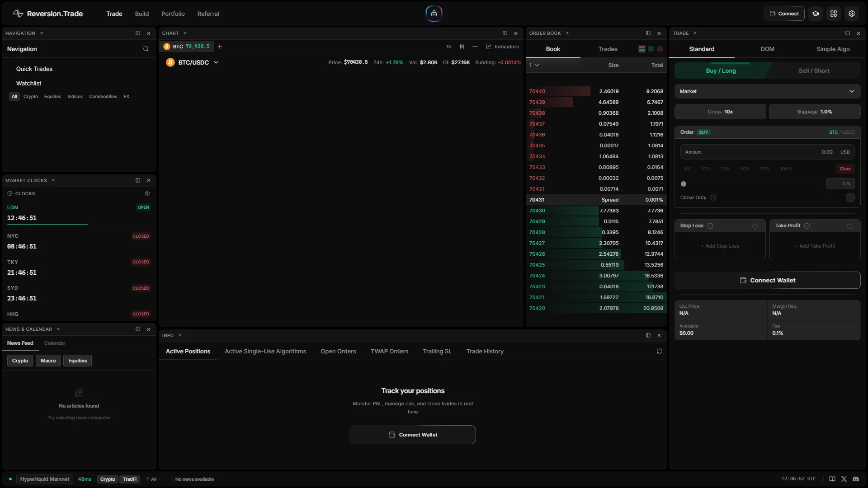The width and height of the screenshot is (868, 488).
Task: Open the Open Orders tab
Action: coord(338,352)
